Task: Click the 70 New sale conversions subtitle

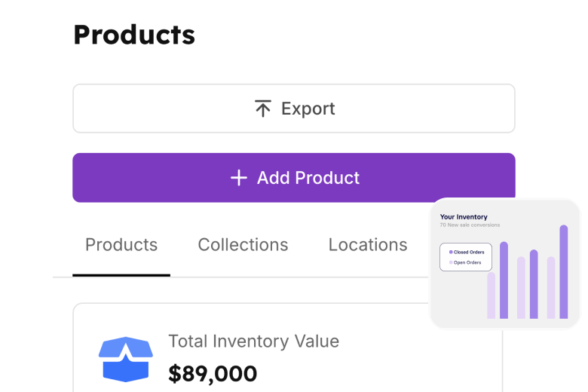Action: pyautogui.click(x=470, y=225)
